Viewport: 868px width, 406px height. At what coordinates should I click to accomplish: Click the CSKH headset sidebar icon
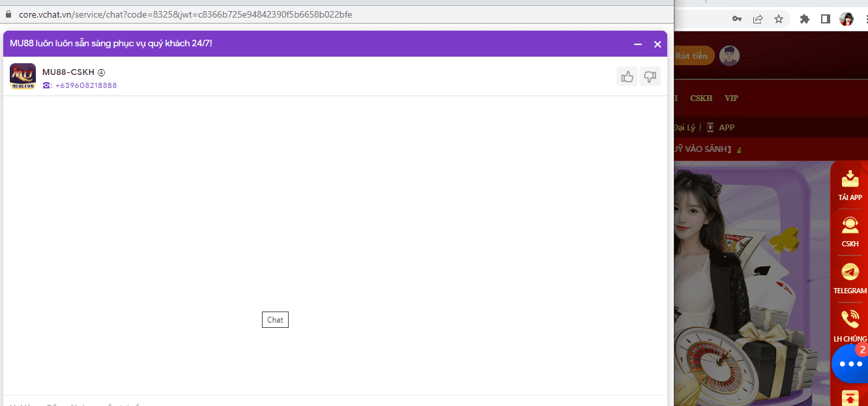point(850,231)
